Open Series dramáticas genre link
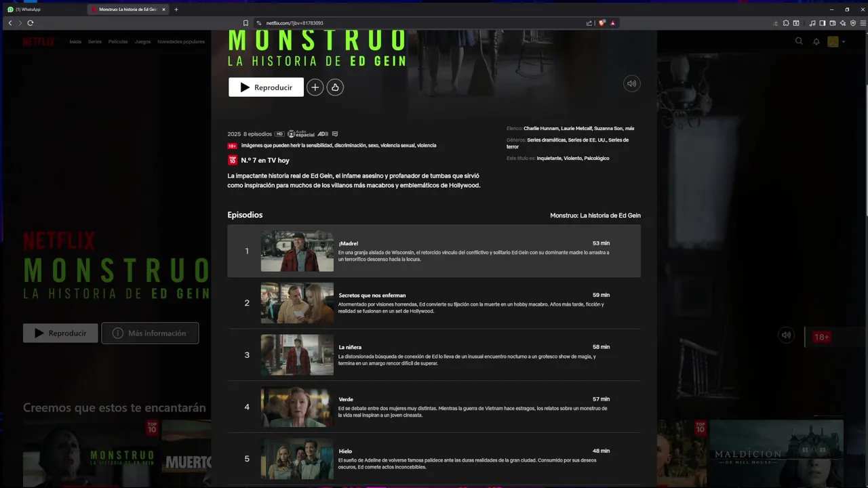The width and height of the screenshot is (868, 488). tap(546, 140)
